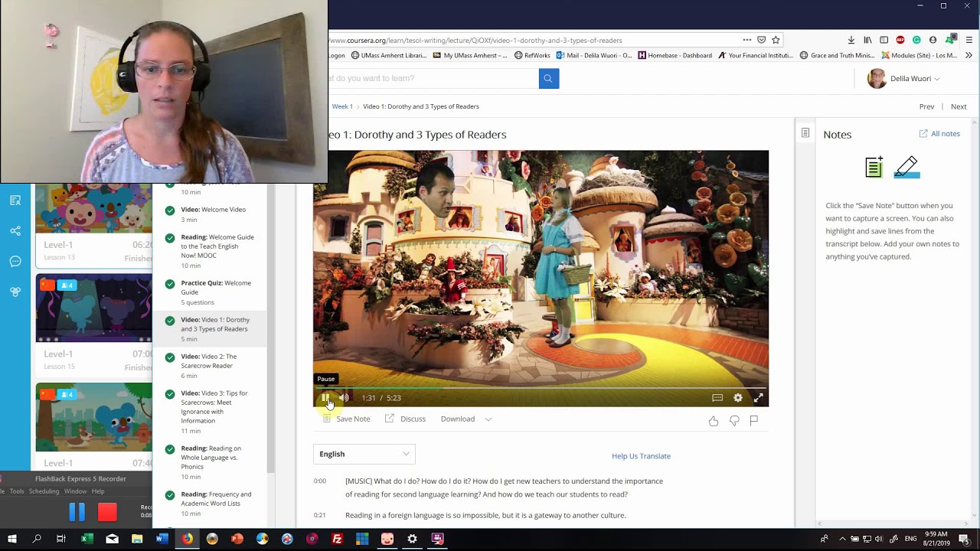Open RefWorks bookmark
Image resolution: width=980 pixels, height=551 pixels.
(x=532, y=55)
